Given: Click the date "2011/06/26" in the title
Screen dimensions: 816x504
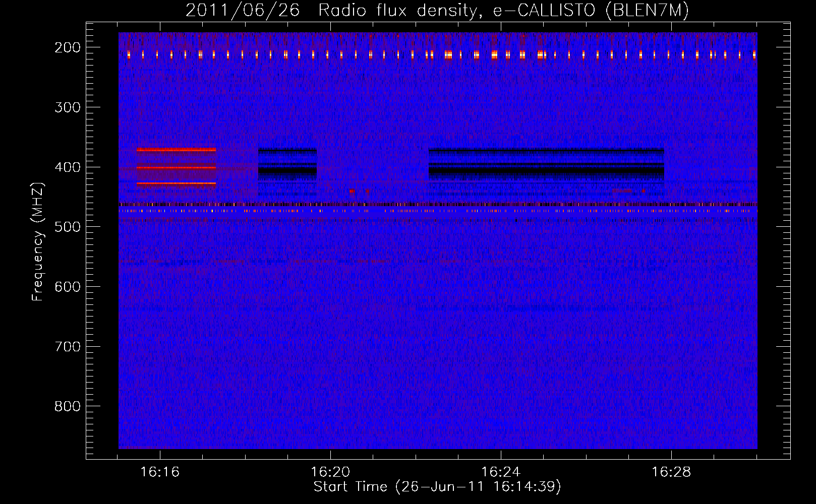Looking at the screenshot, I should pos(243,11).
